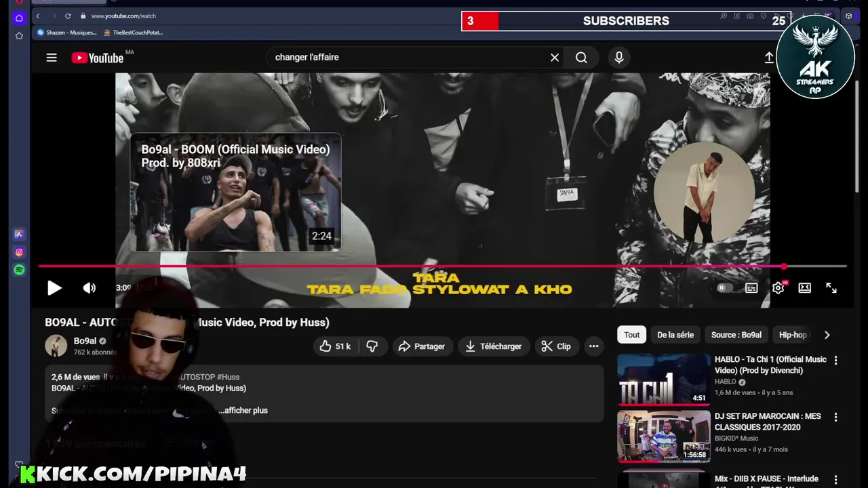The width and height of the screenshot is (868, 488).
Task: Open options menu for HABLO Ta Chi 1
Action: 835,361
